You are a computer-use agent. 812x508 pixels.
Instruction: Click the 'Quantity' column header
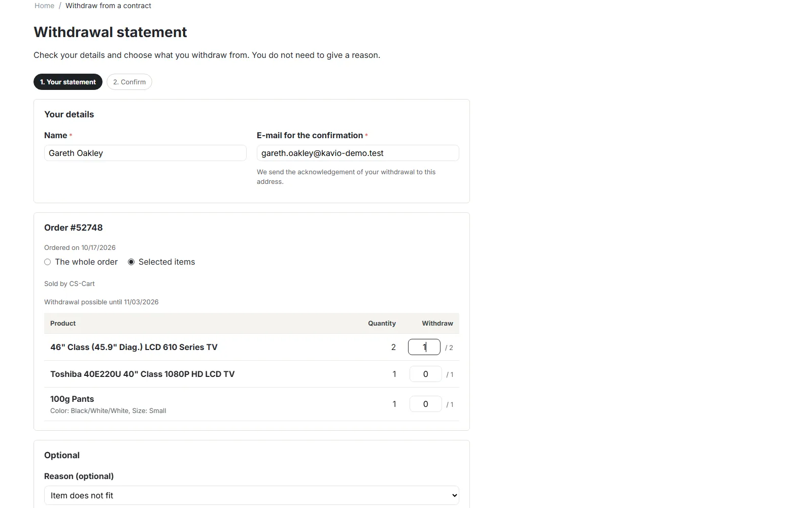click(382, 323)
